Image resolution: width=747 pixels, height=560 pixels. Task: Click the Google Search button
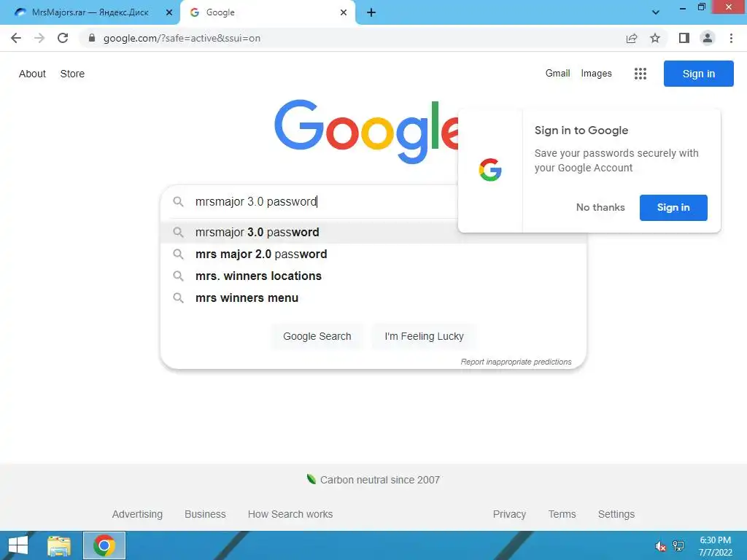tap(317, 336)
